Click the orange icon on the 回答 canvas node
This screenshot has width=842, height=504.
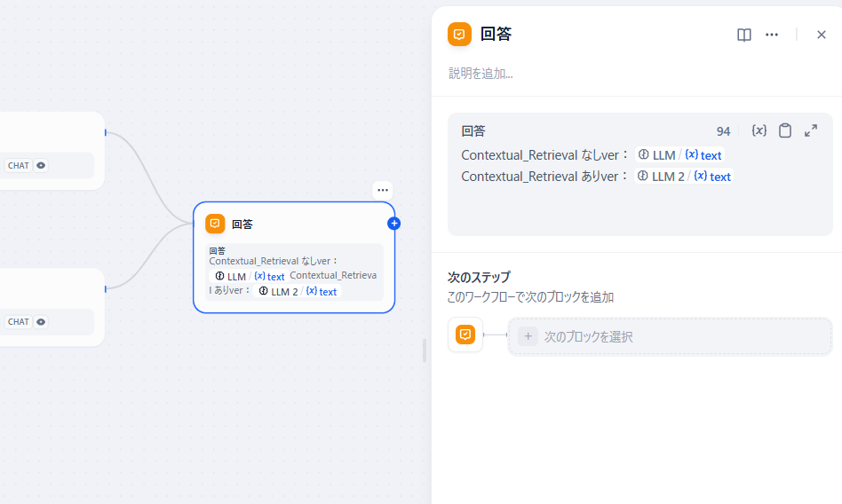pos(215,224)
